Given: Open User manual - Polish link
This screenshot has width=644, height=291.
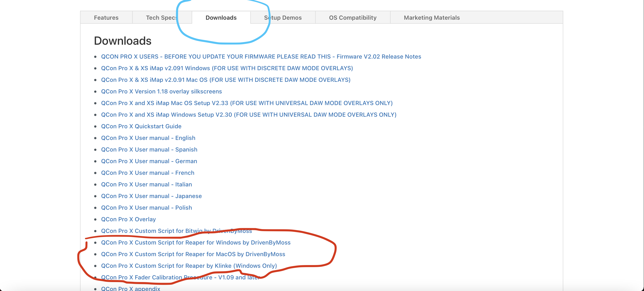Looking at the screenshot, I should (146, 208).
